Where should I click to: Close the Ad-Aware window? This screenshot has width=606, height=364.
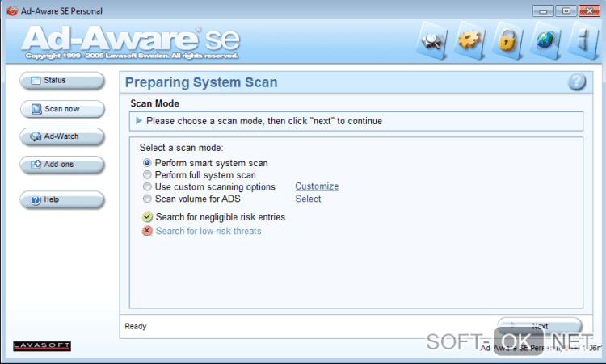(589, 10)
